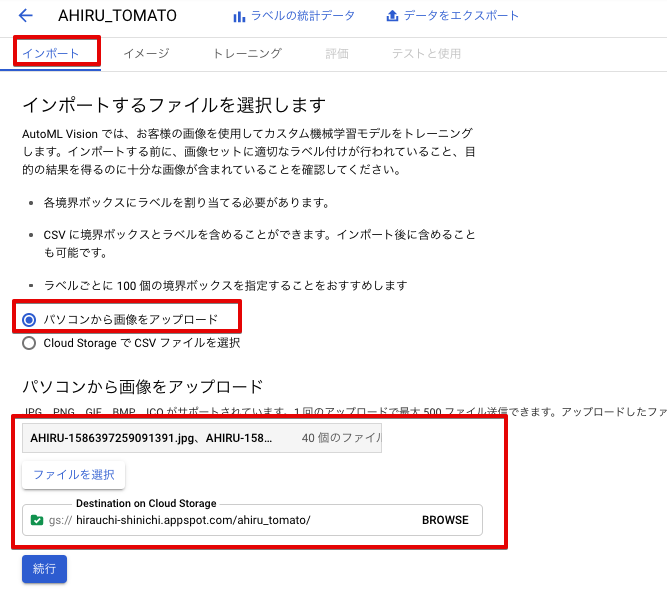Click the ファイルを選択 button

[74, 475]
